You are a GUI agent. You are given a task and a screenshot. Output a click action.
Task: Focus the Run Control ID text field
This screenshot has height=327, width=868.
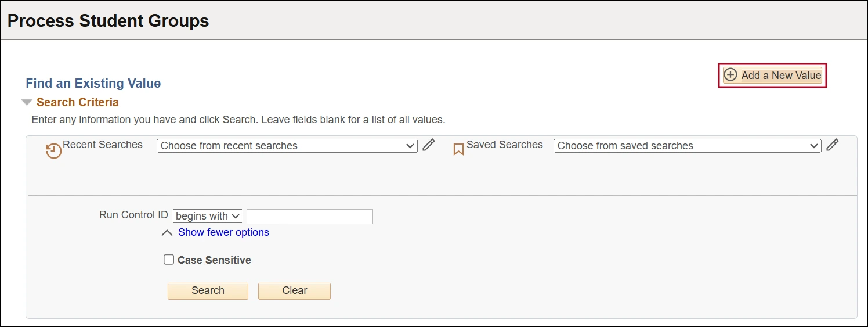(309, 217)
